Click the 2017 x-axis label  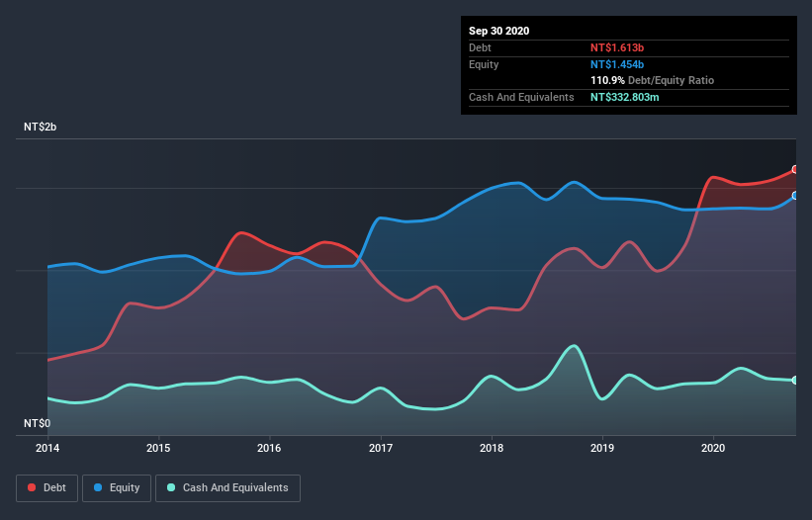(381, 448)
